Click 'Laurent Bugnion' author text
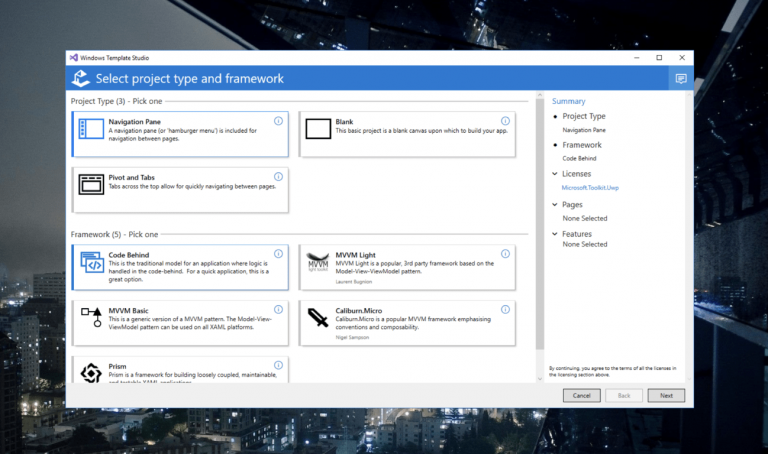 pyautogui.click(x=354, y=282)
